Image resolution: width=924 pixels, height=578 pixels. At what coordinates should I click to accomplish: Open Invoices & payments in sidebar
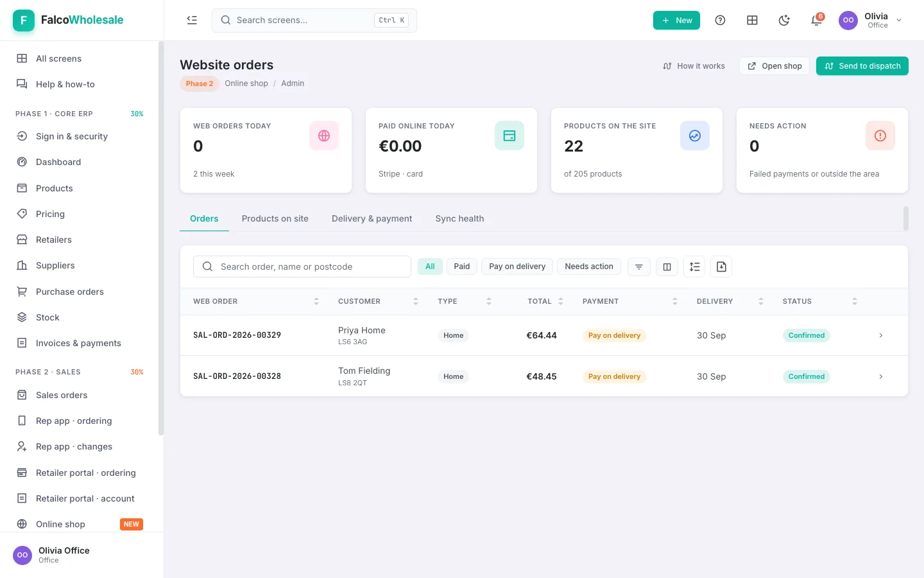pos(80,343)
